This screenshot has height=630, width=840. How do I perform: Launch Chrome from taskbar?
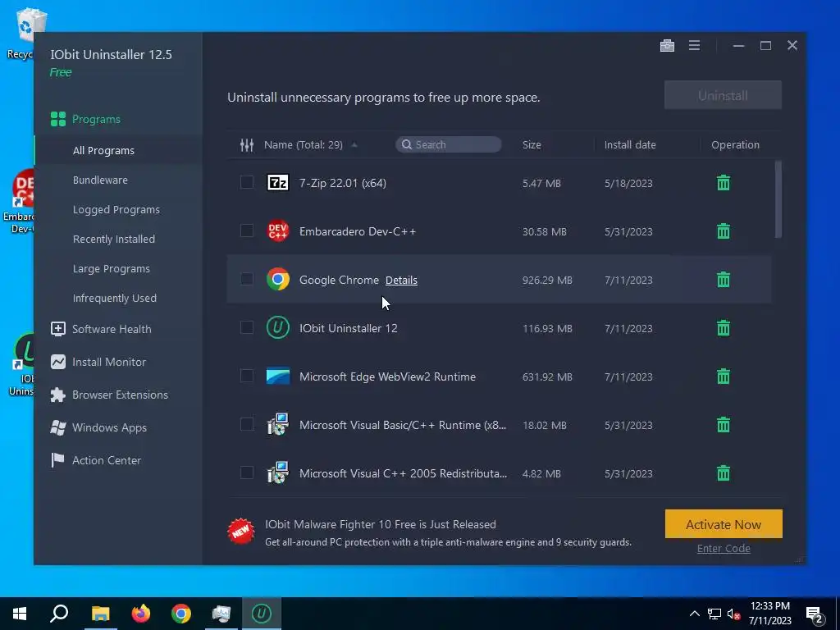point(181,614)
